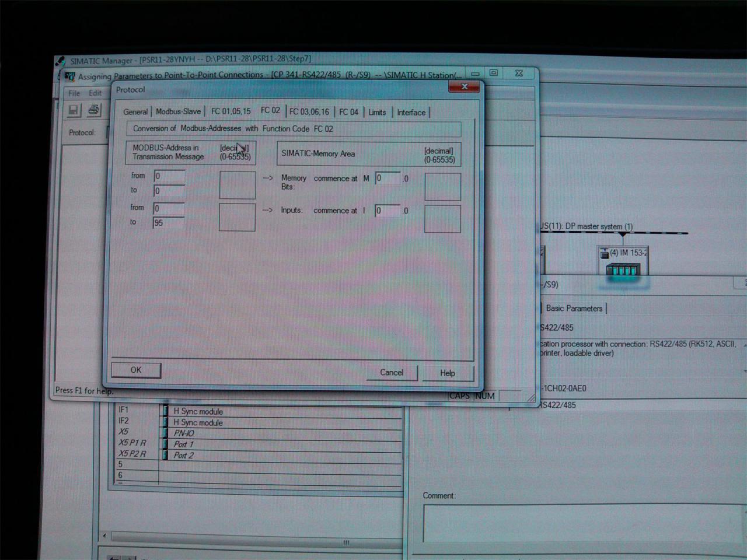Click the printer icon in parameter toolbar
This screenshot has height=560, width=747.
[93, 110]
